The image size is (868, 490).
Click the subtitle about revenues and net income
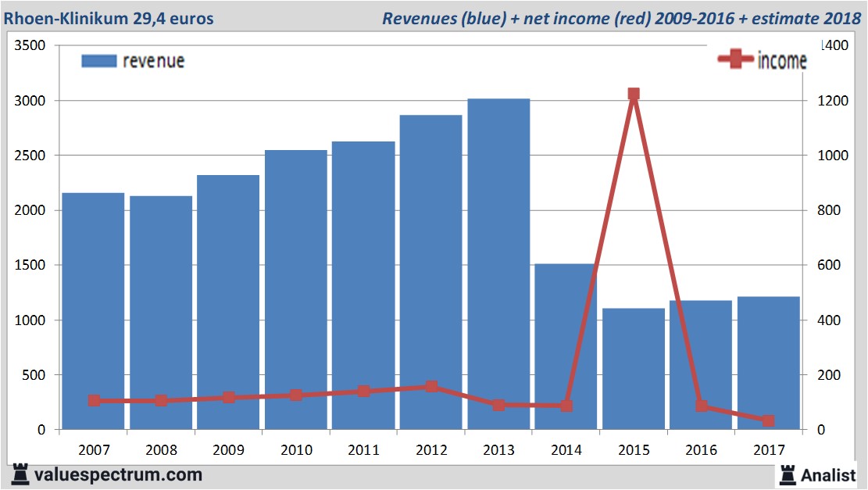[621, 18]
